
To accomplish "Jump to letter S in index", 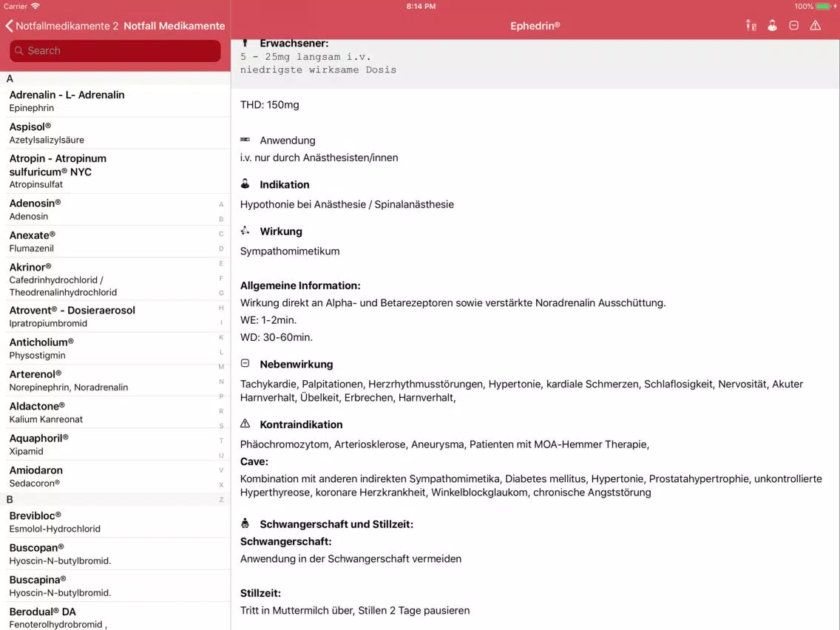I will pyautogui.click(x=221, y=426).
